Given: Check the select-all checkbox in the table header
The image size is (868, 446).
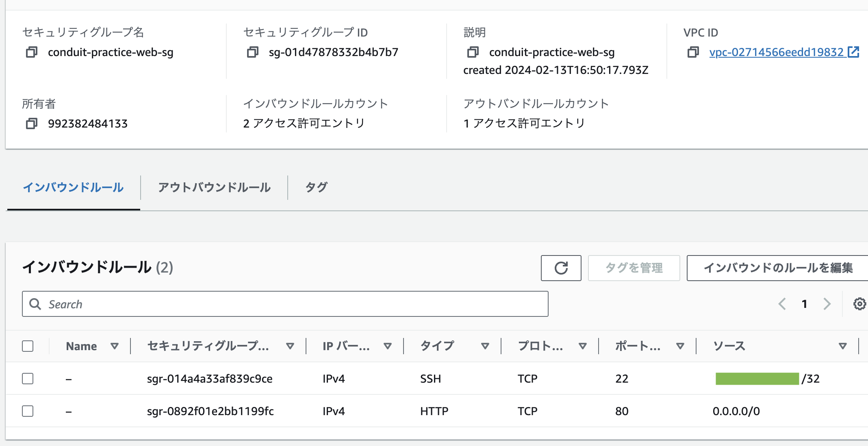Looking at the screenshot, I should click(28, 346).
